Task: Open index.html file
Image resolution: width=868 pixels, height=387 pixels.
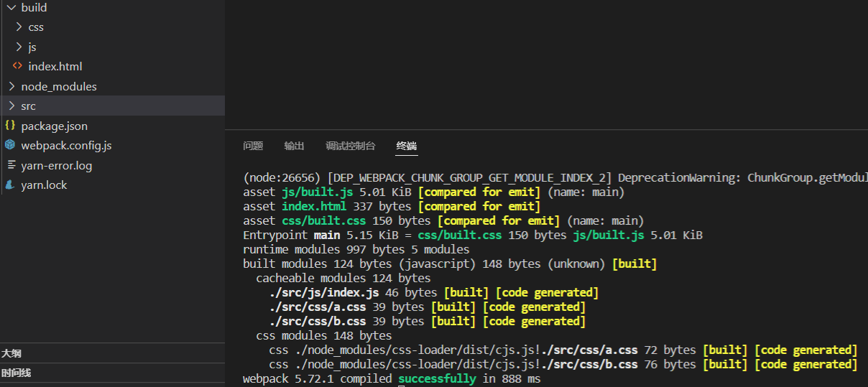Action: point(55,66)
